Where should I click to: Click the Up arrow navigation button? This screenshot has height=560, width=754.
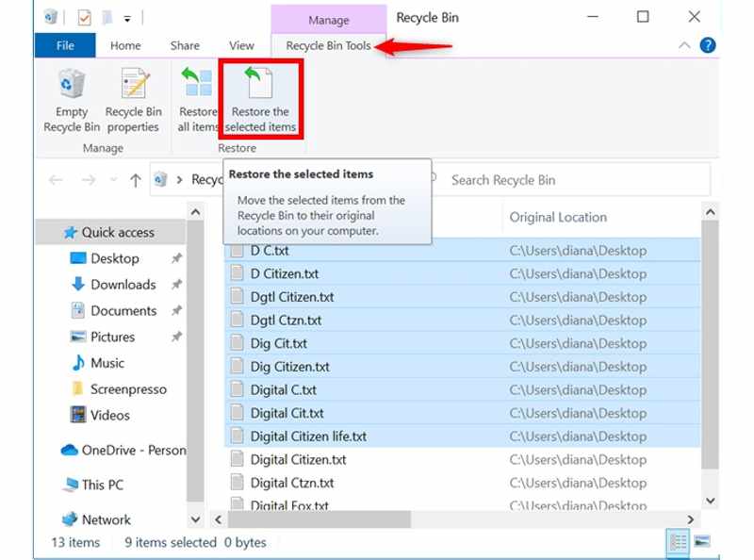(136, 180)
